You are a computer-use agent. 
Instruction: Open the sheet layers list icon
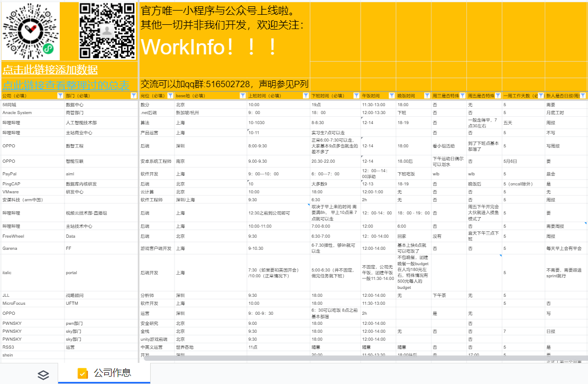click(43, 374)
